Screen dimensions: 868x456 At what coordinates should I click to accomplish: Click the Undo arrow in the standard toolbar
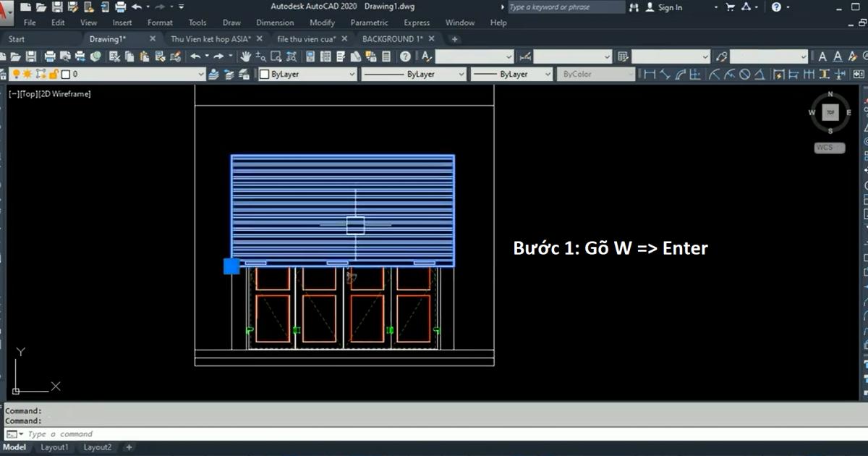coord(195,56)
